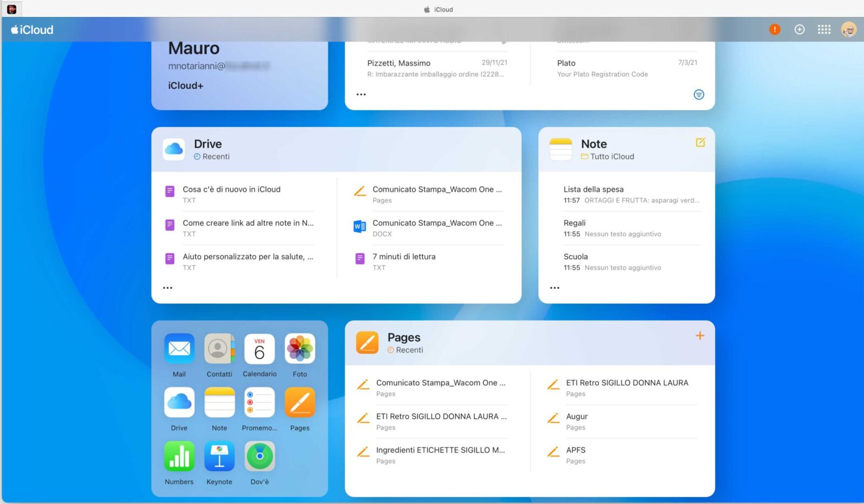Open the Keynote app icon

tap(219, 457)
